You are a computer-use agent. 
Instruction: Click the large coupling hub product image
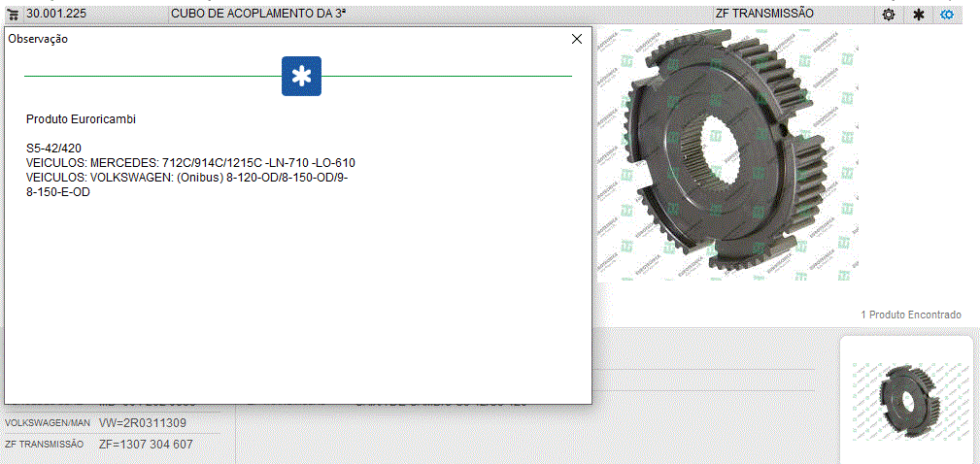point(727,155)
